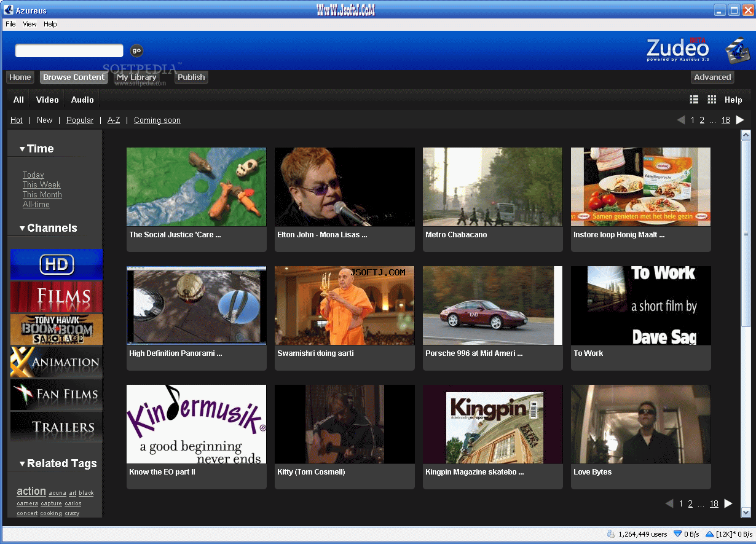Click the content scrollbar up arrow

click(746, 135)
